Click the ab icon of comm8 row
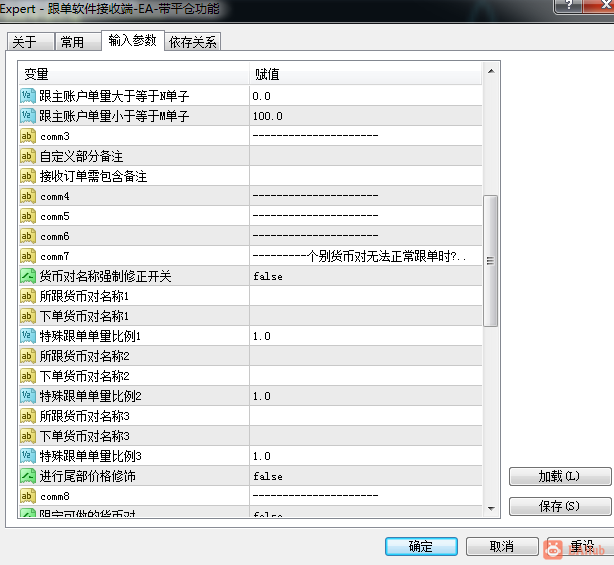This screenshot has width=614, height=565. point(27,496)
